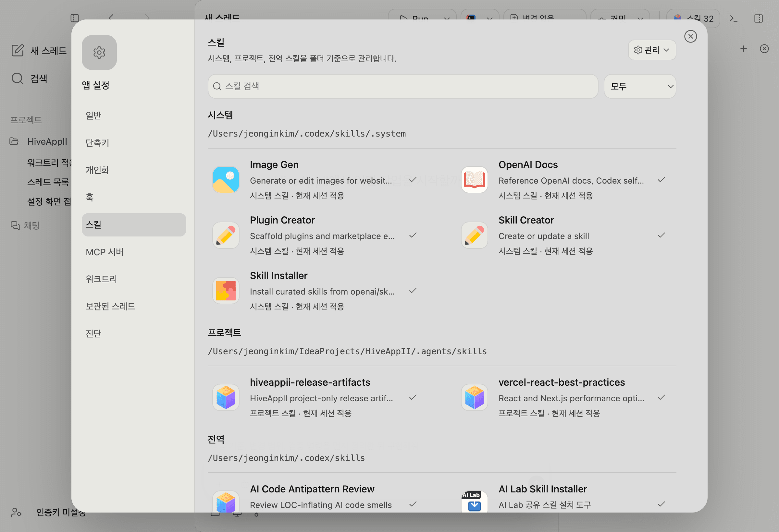This screenshot has width=779, height=532.
Task: Click the /Users/jeonginkim/.codex/skills/.system path text
Action: tap(307, 134)
